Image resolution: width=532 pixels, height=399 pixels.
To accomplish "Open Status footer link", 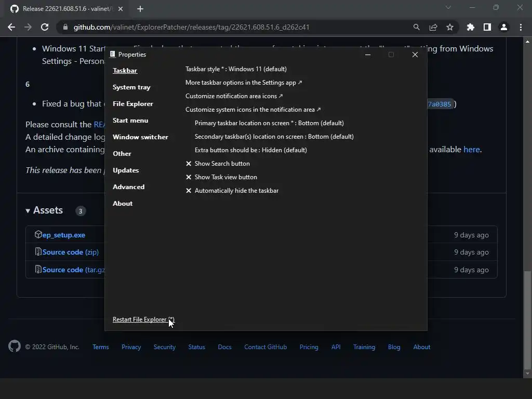I will tap(197, 347).
